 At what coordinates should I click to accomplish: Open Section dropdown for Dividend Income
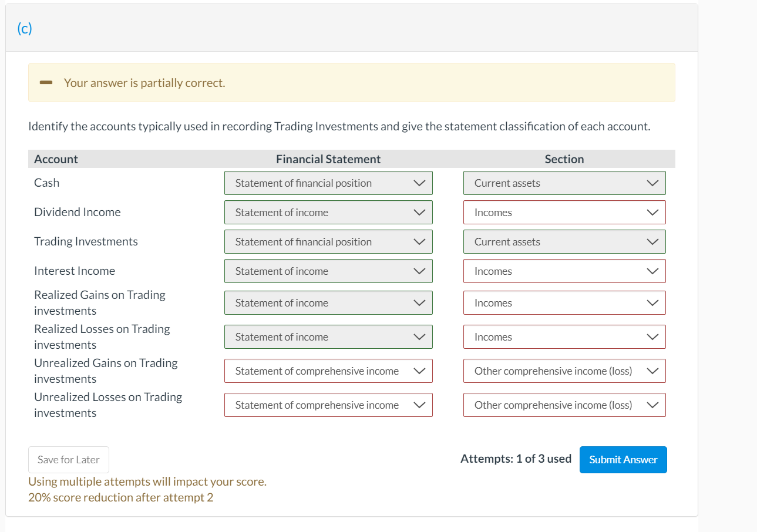[x=564, y=212]
